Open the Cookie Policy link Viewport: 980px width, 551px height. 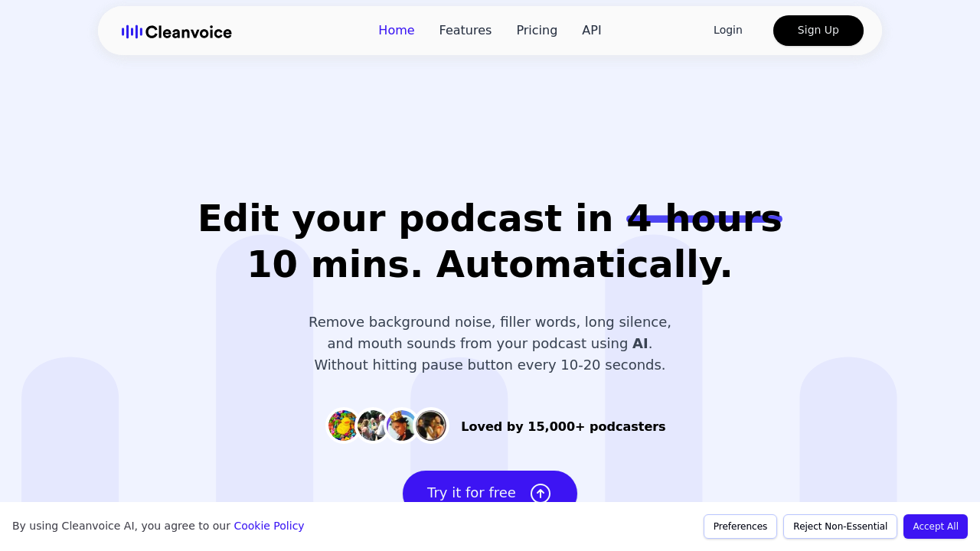(x=269, y=525)
